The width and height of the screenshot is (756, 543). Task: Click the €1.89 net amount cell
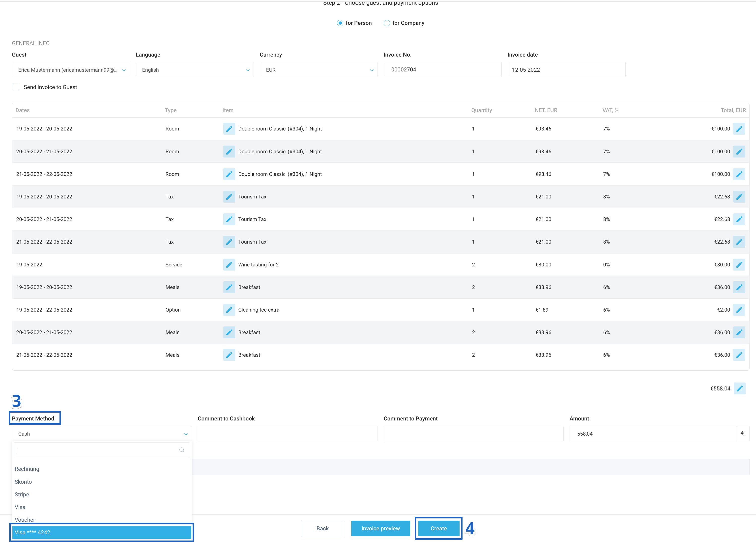(x=542, y=310)
